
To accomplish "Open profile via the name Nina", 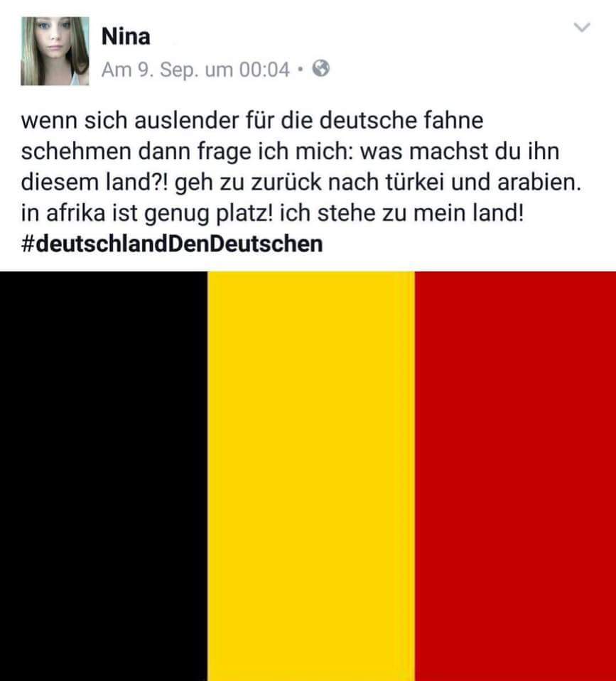I will click(x=126, y=36).
